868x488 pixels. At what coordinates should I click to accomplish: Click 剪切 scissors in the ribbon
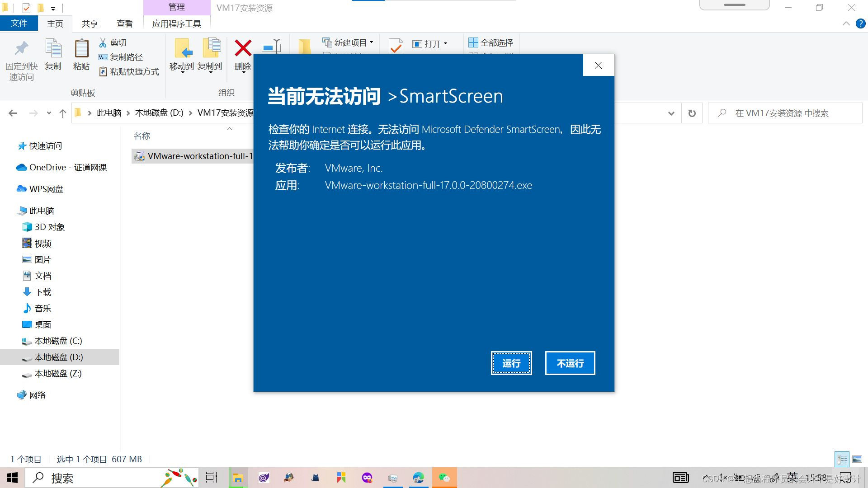click(113, 42)
